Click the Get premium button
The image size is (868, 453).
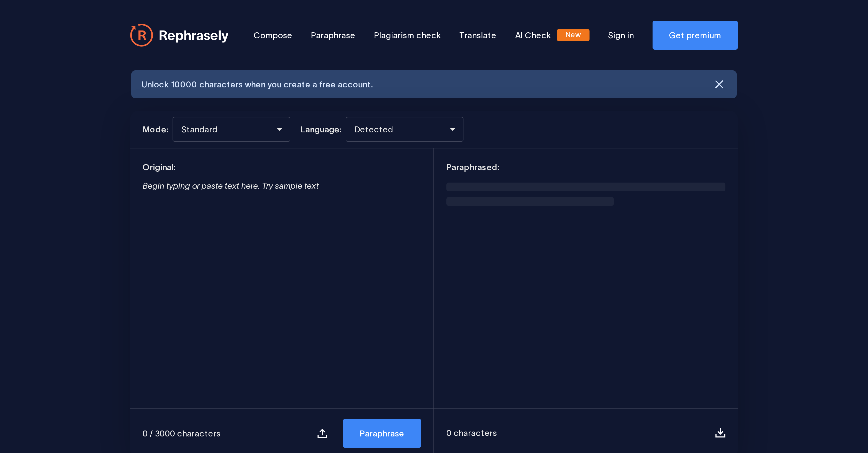click(695, 35)
